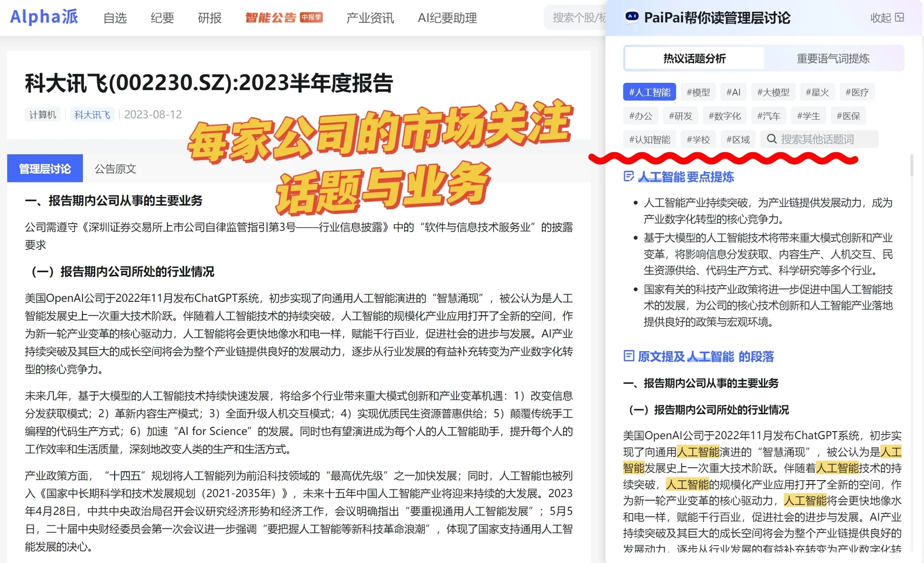Open the 公告原文 tab
924x563 pixels.
point(114,168)
